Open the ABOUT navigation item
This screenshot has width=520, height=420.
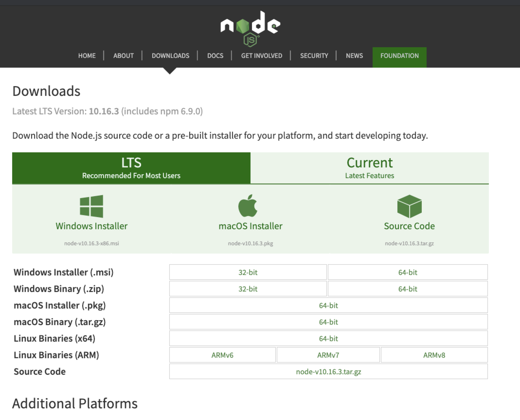tap(123, 56)
